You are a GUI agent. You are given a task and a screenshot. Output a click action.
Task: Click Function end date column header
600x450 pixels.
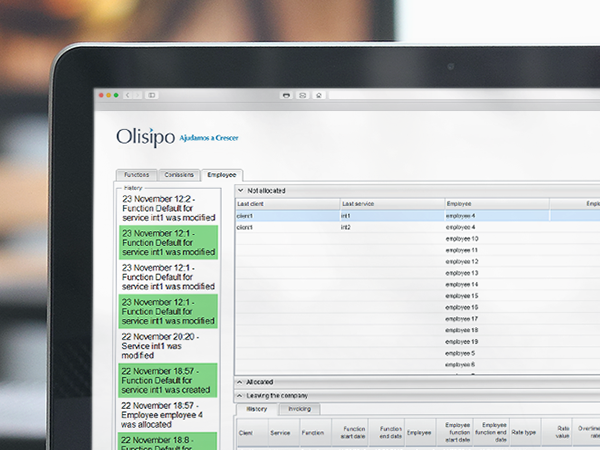coord(386,433)
